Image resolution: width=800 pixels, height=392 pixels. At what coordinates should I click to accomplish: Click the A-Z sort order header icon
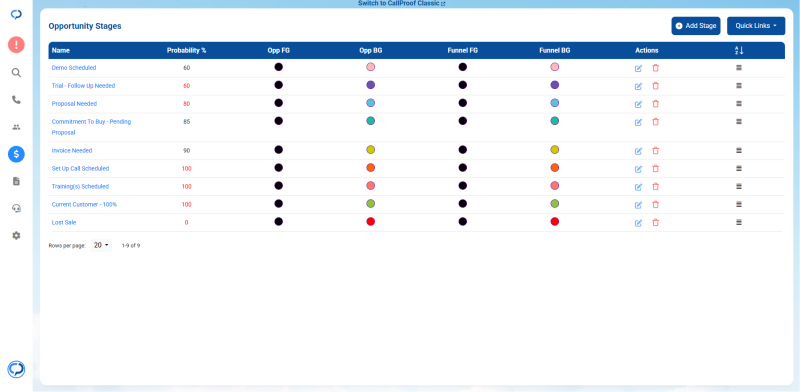(x=739, y=51)
